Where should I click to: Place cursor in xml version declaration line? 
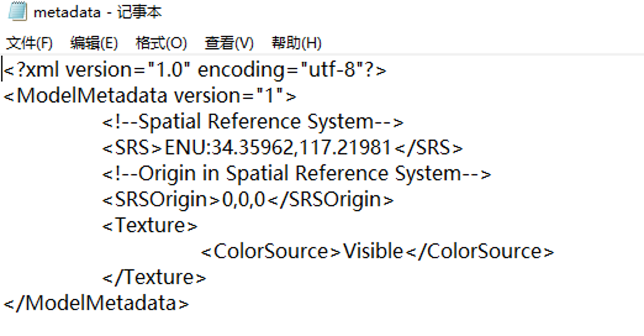[195, 70]
